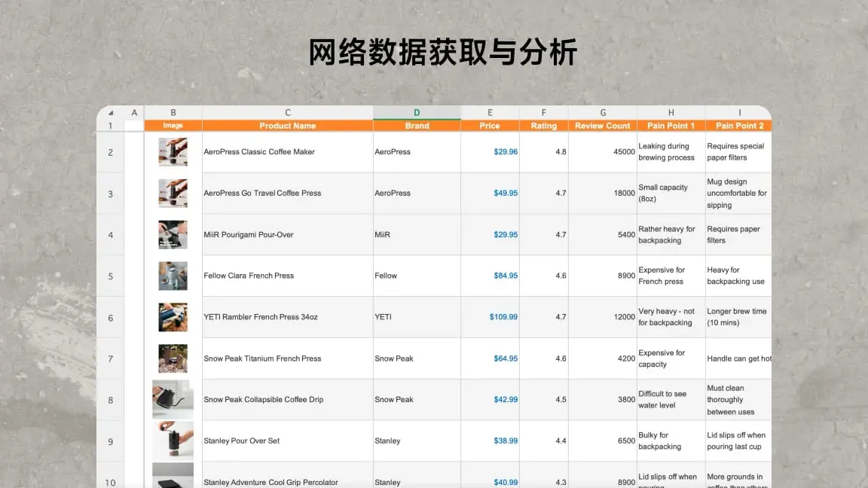Select the rating 4.4 cell
This screenshot has width=868, height=488.
(x=543, y=441)
